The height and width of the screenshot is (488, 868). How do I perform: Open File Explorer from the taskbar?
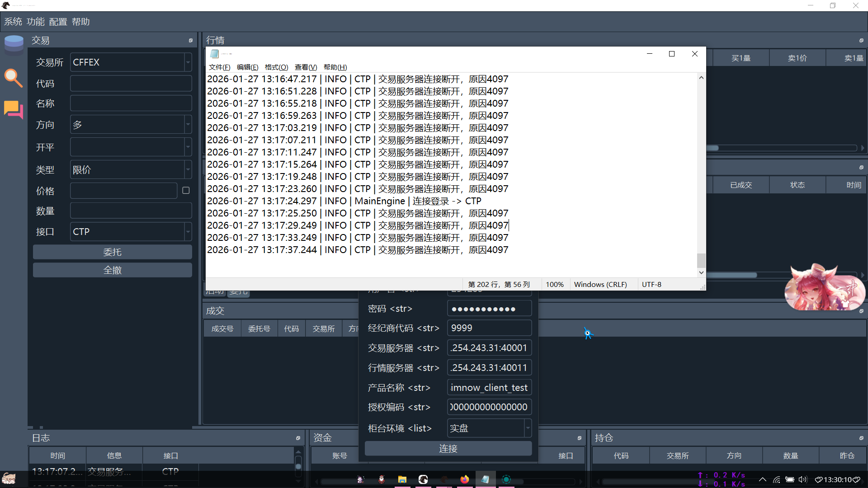402,479
